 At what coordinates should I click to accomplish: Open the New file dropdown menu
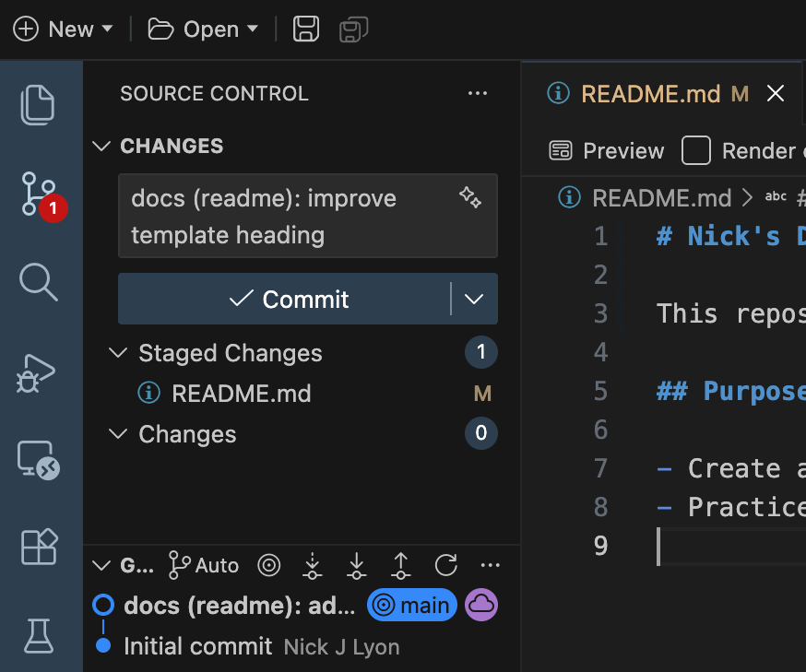(x=63, y=29)
